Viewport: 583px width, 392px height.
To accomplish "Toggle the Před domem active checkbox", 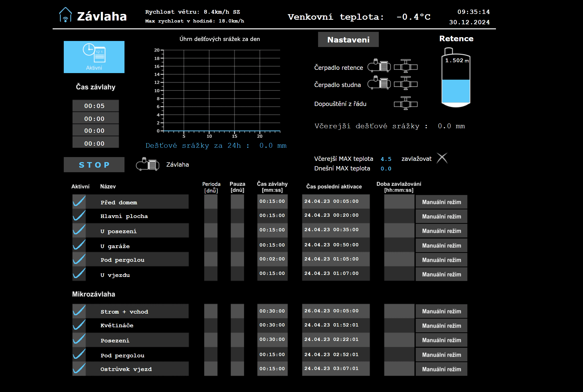I will (79, 202).
